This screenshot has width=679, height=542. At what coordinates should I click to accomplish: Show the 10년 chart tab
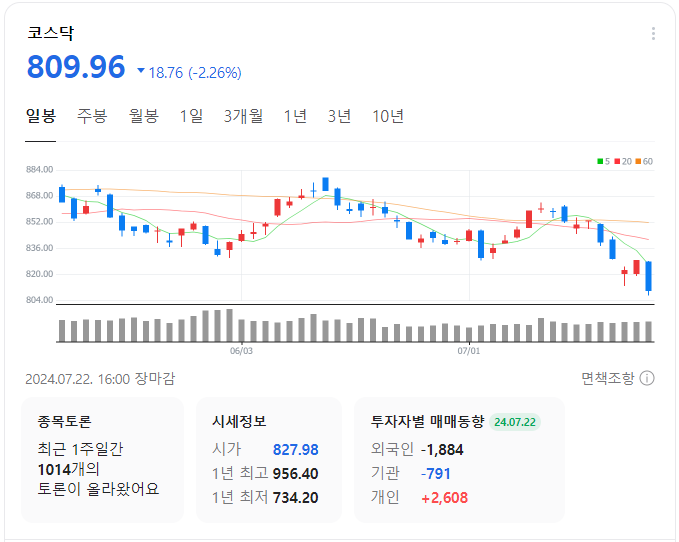(x=388, y=116)
